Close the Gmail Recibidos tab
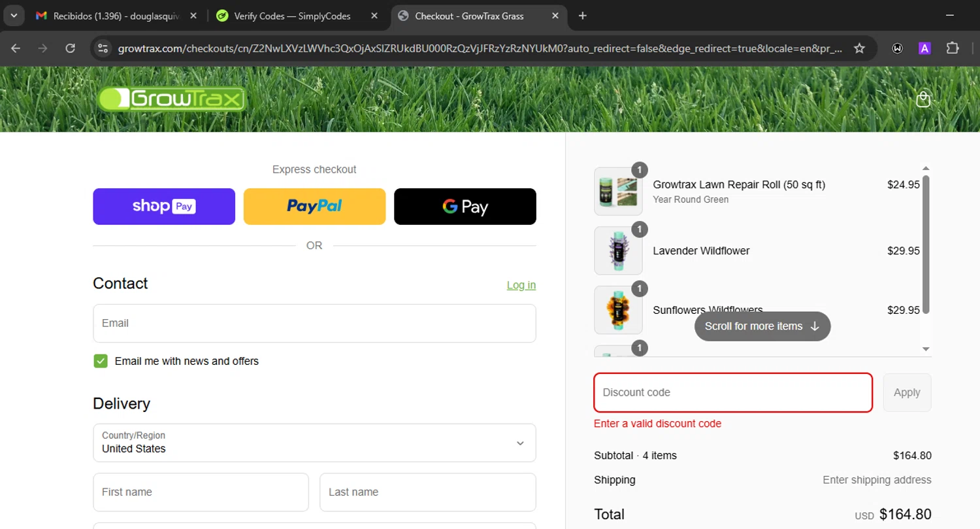The width and height of the screenshot is (980, 529). pos(193,16)
